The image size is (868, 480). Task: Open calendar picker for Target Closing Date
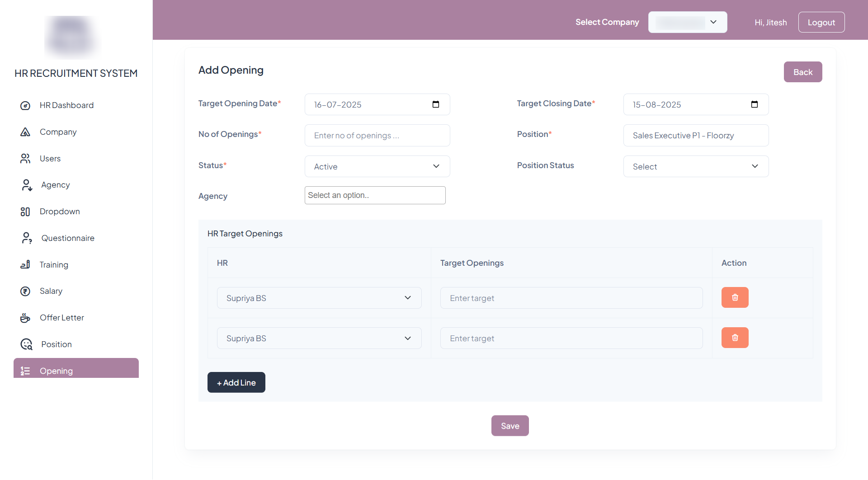755,104
